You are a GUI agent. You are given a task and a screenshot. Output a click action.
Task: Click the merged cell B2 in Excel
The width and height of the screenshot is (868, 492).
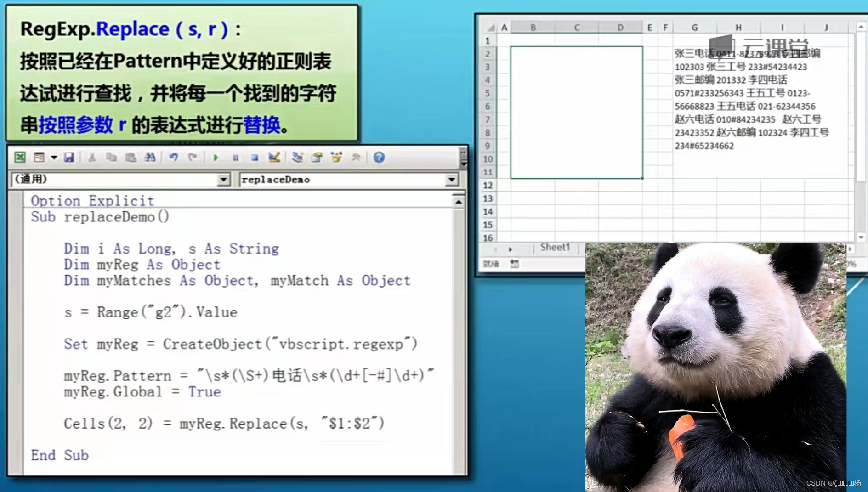coord(577,113)
